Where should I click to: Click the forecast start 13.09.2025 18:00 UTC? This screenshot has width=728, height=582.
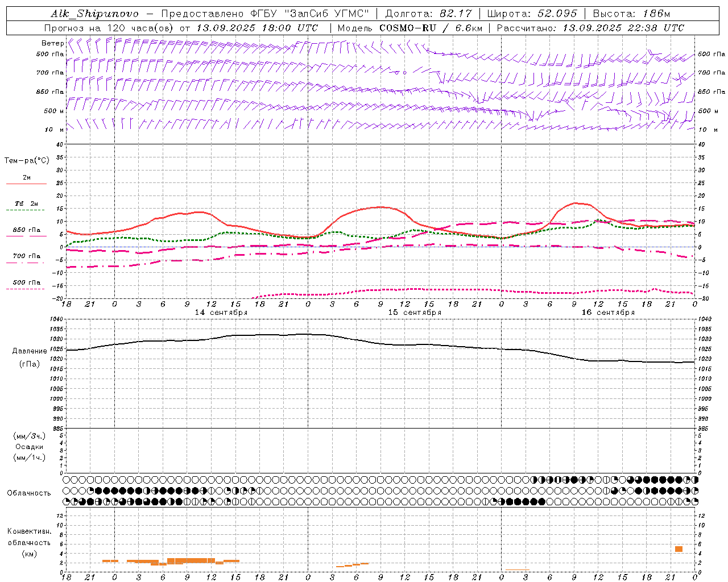(x=258, y=28)
